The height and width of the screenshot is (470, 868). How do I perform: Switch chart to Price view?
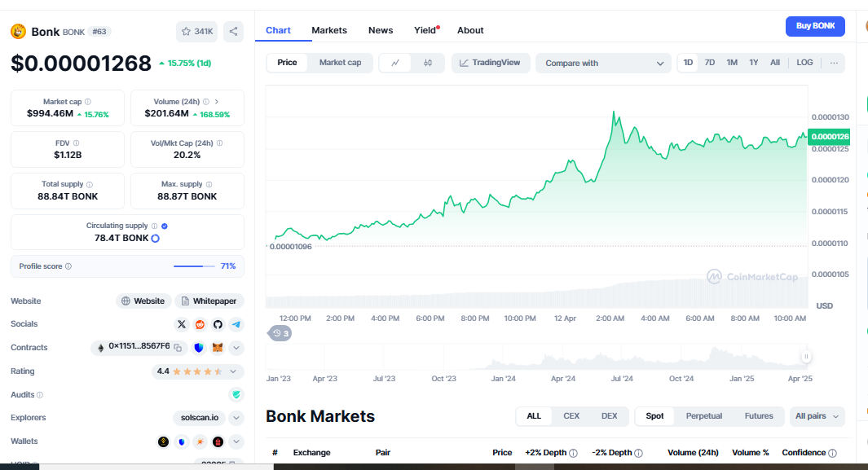(287, 63)
